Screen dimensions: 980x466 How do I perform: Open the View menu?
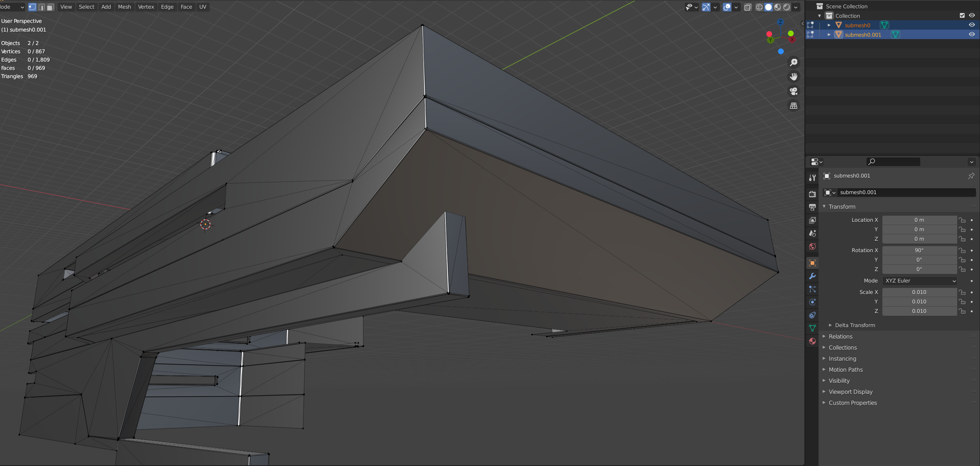click(66, 7)
